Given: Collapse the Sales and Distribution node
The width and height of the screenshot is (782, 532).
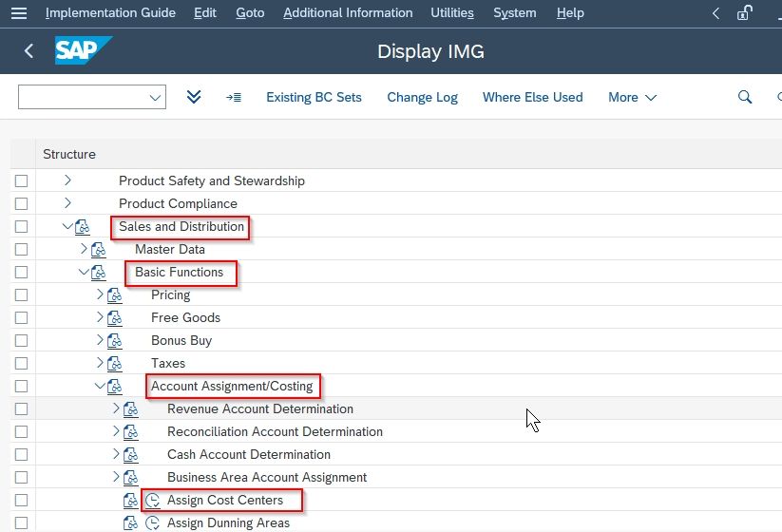Looking at the screenshot, I should 67,226.
